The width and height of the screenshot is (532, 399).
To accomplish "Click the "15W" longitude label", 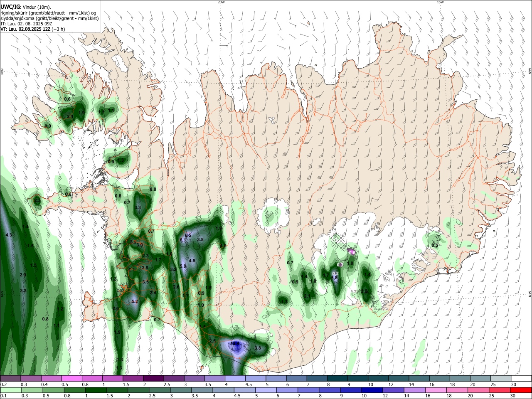I will (x=440, y=2).
